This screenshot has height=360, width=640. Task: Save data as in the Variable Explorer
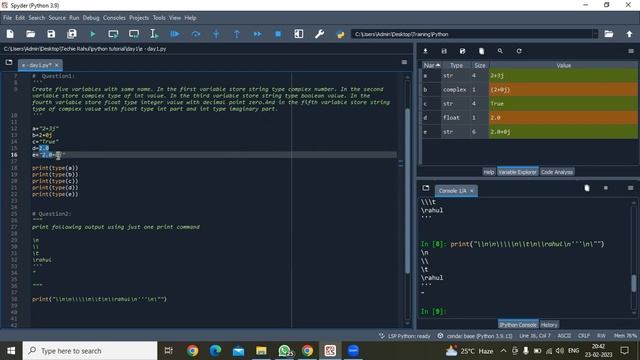click(x=462, y=51)
